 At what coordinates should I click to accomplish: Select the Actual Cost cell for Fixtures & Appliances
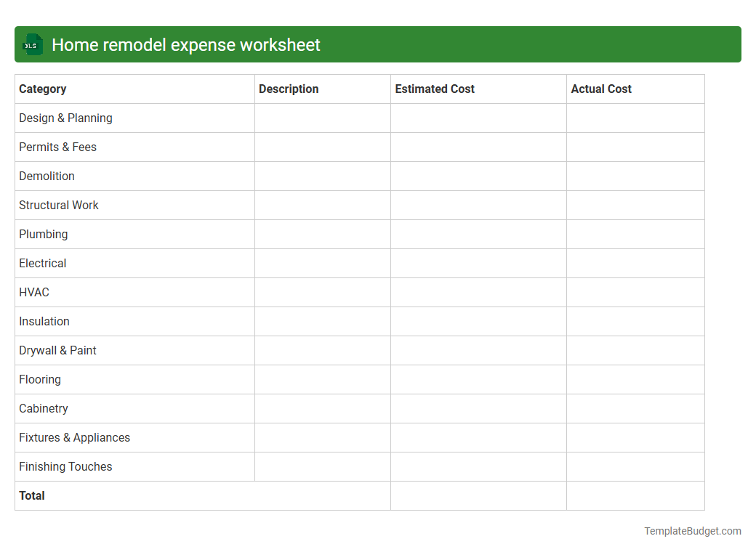coord(635,437)
